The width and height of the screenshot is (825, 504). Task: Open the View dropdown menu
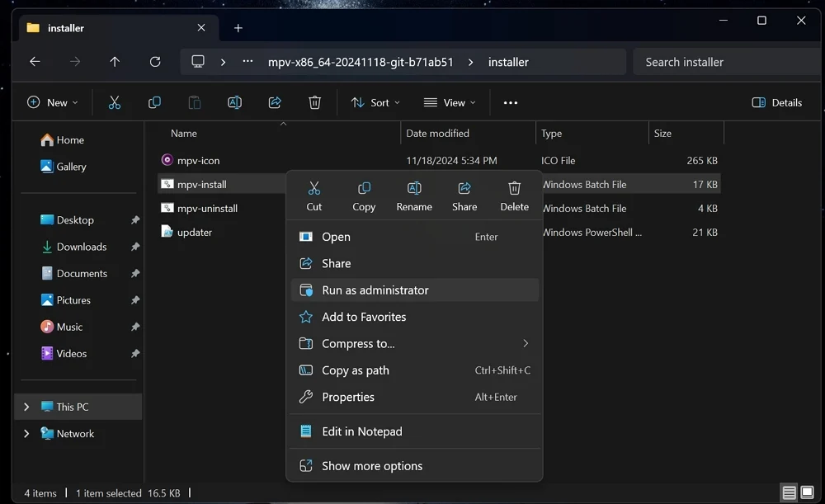tap(450, 102)
